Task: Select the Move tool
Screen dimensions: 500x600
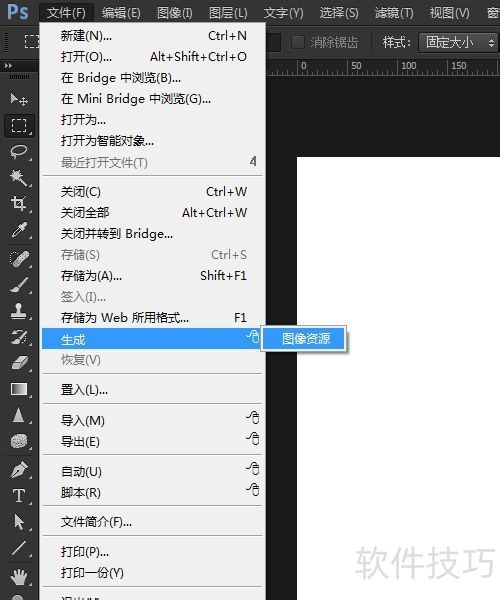Action: (19, 99)
